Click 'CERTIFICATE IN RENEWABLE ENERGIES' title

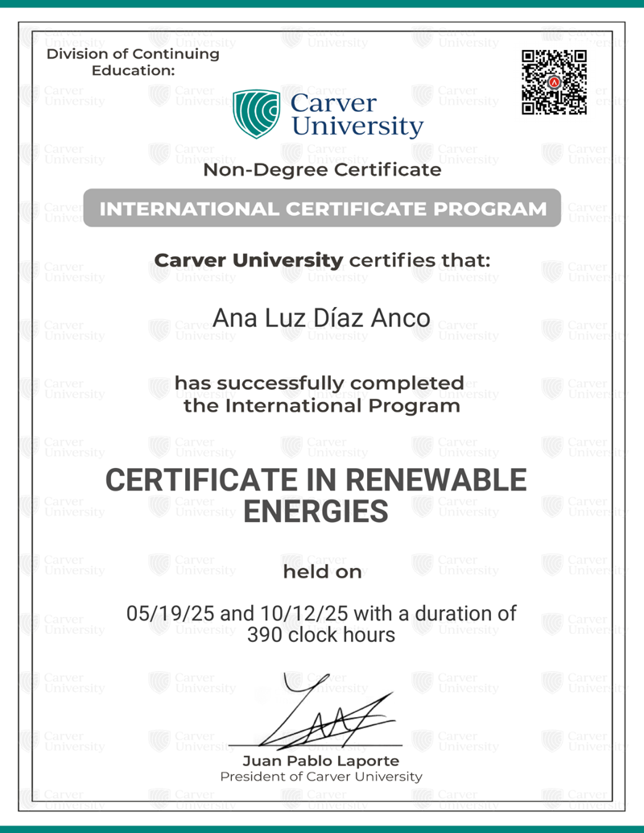click(x=316, y=495)
